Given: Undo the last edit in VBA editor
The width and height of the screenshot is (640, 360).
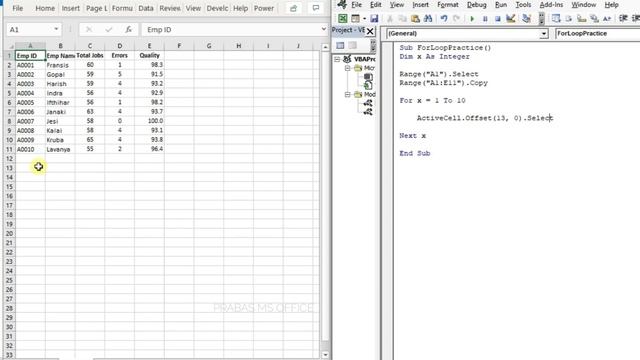Looking at the screenshot, I should pos(444,19).
